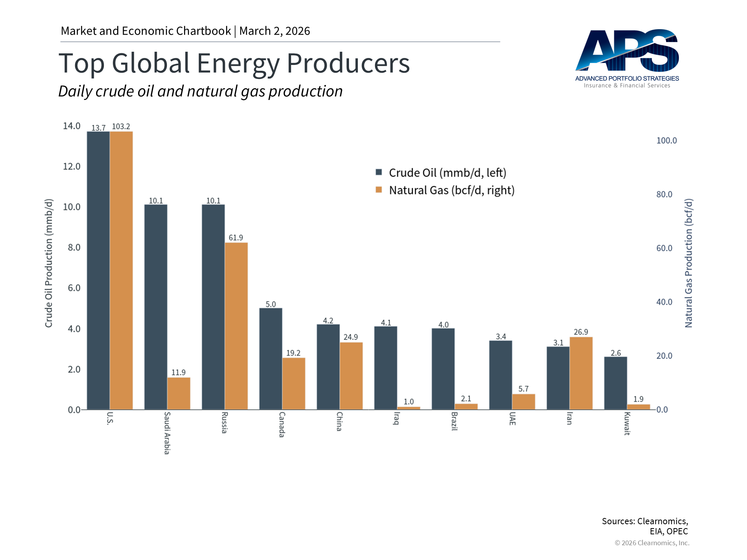The height and width of the screenshot is (560, 747).
Task: Select the Natural Gas legend label
Action: point(451,190)
